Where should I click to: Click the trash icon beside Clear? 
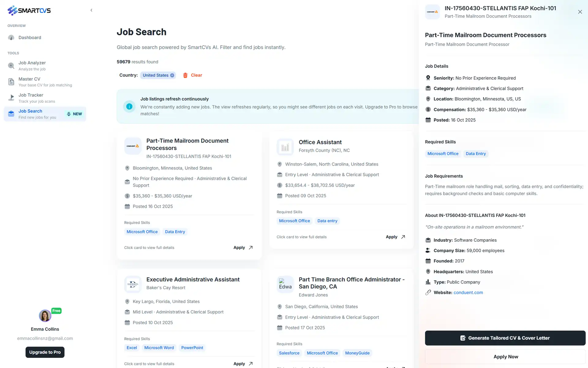(x=185, y=75)
